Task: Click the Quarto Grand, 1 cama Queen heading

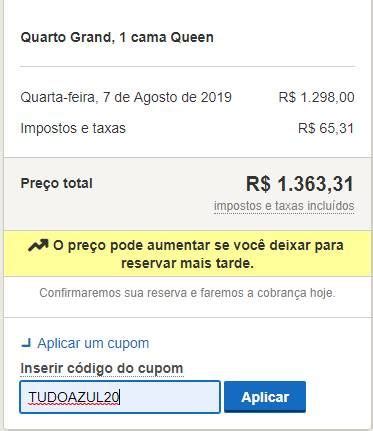Action: click(117, 37)
